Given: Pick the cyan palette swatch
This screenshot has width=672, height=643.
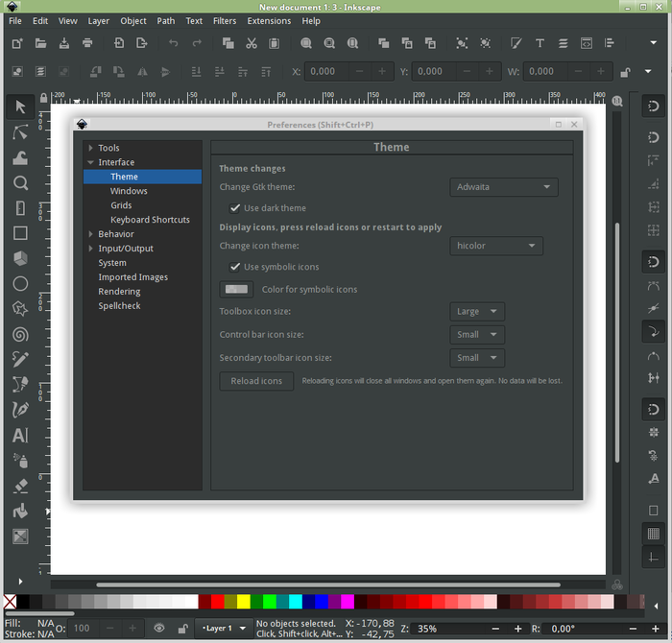Looking at the screenshot, I should pyautogui.click(x=296, y=602).
